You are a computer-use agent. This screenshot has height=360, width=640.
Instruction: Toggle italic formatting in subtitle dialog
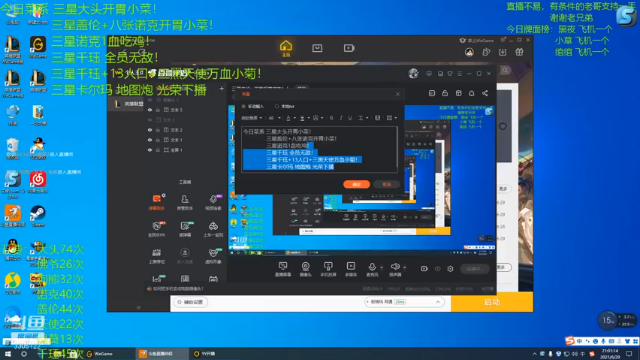point(341,118)
